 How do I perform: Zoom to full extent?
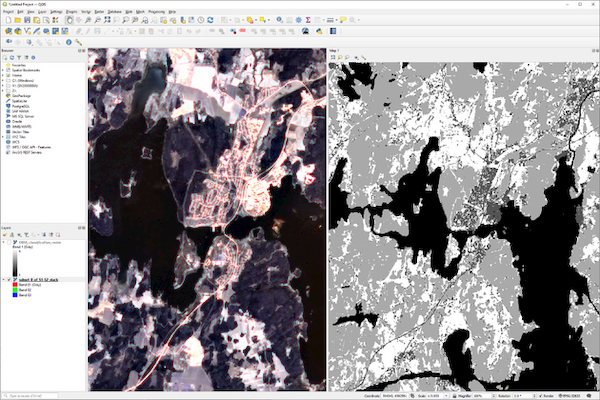[x=107, y=20]
